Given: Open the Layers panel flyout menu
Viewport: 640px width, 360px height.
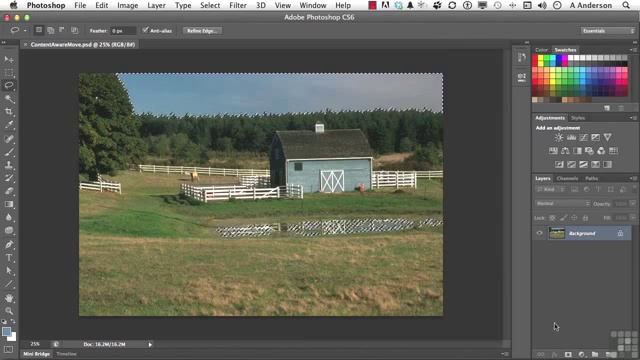Looking at the screenshot, I should pyautogui.click(x=633, y=178).
